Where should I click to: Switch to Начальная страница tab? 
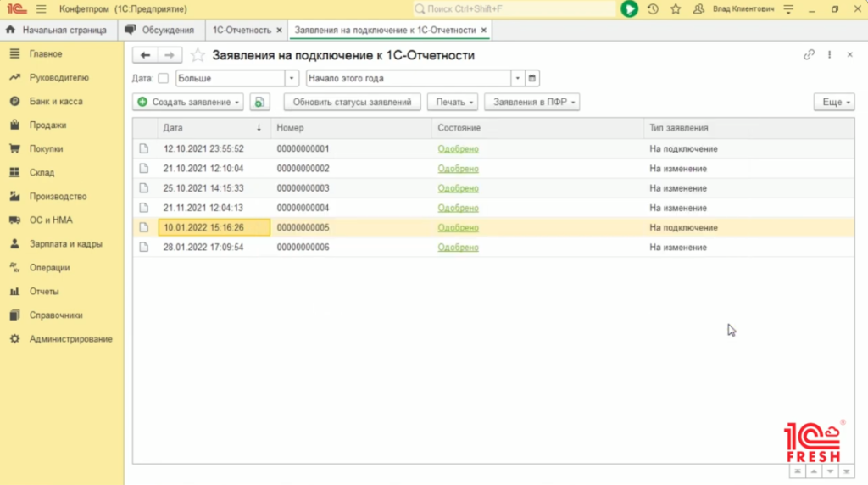tap(58, 30)
